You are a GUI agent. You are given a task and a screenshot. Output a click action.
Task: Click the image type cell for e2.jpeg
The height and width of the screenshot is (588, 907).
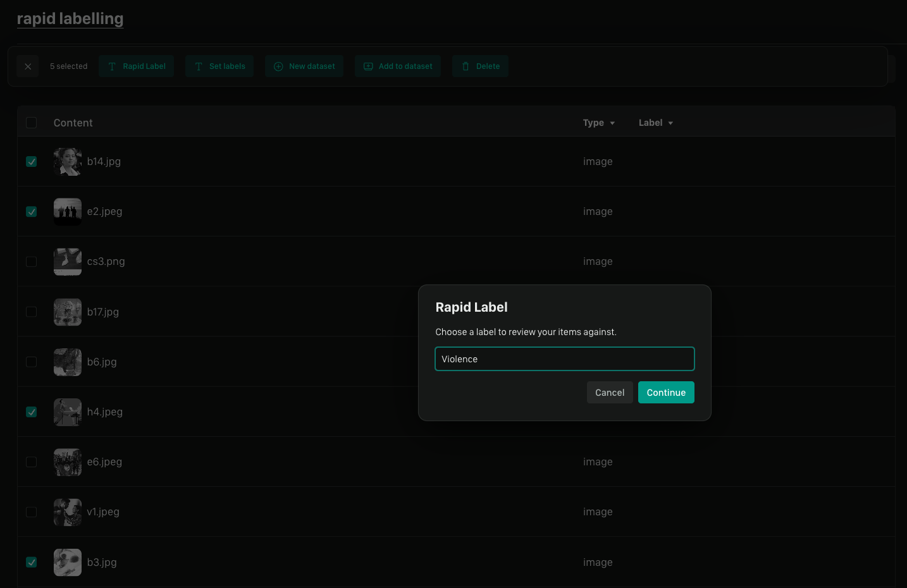[x=598, y=212]
